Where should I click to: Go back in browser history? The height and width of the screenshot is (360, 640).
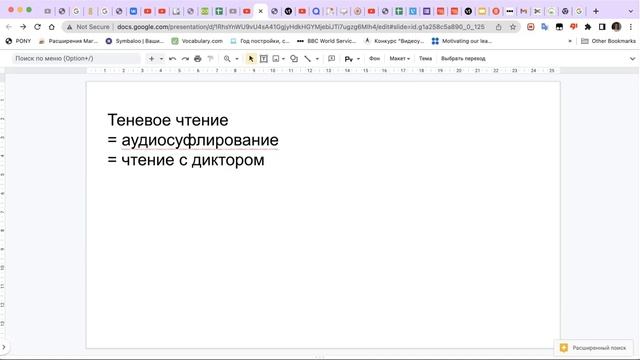[x=9, y=27]
